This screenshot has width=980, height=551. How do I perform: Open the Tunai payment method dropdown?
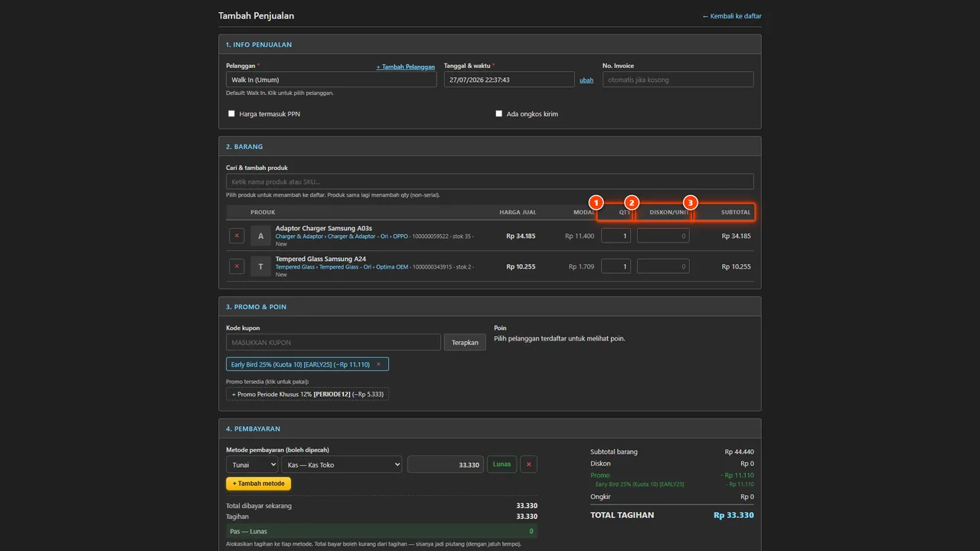pyautogui.click(x=252, y=465)
